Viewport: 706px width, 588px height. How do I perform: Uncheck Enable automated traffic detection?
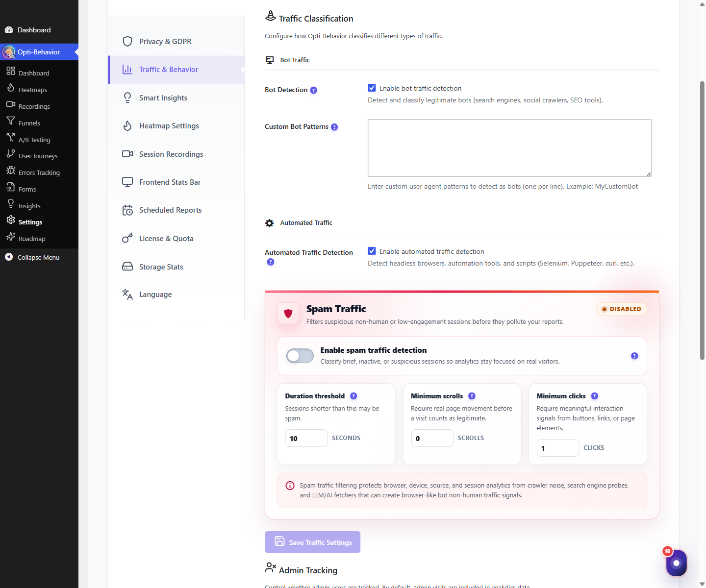coord(372,251)
